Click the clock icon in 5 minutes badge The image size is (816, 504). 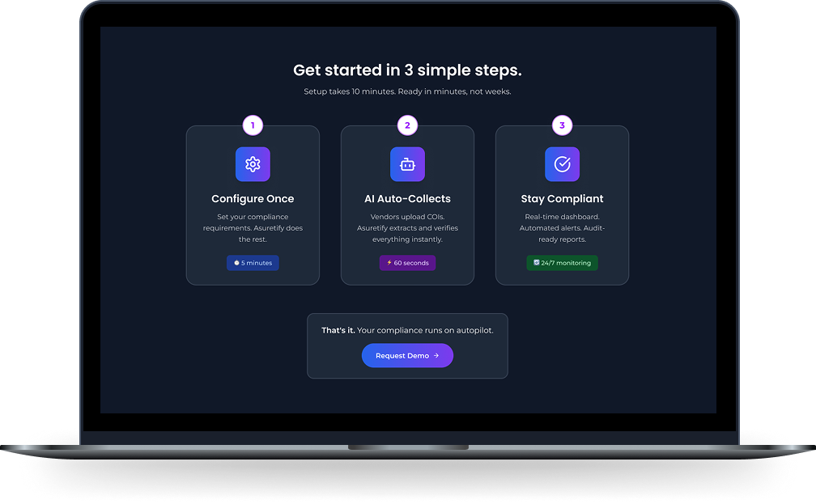(236, 263)
